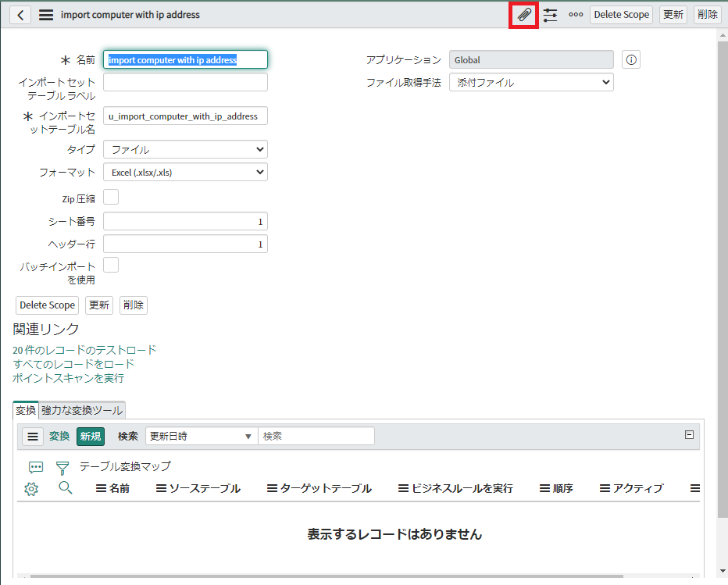Focus the ヘッダー行 field
The image size is (728, 585).
(x=185, y=244)
